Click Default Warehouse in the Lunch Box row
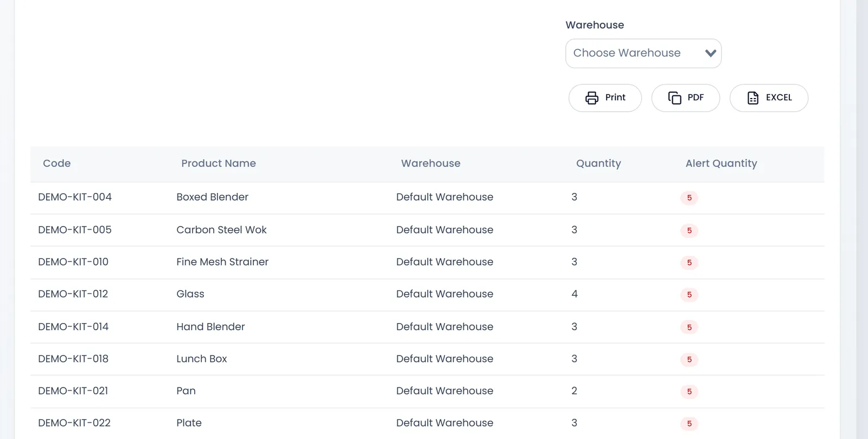 tap(445, 359)
